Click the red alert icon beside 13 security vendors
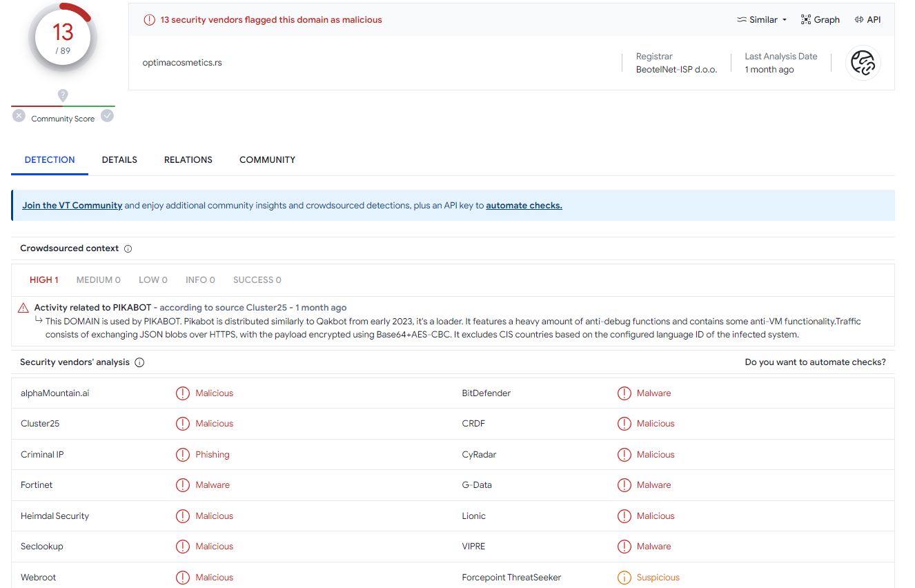This screenshot has width=915, height=588. (149, 20)
